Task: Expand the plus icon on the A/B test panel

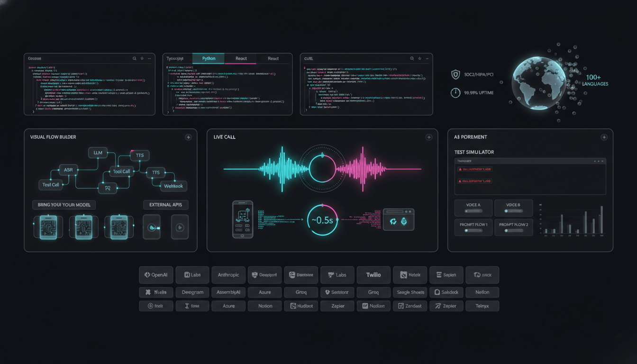Action: (604, 137)
